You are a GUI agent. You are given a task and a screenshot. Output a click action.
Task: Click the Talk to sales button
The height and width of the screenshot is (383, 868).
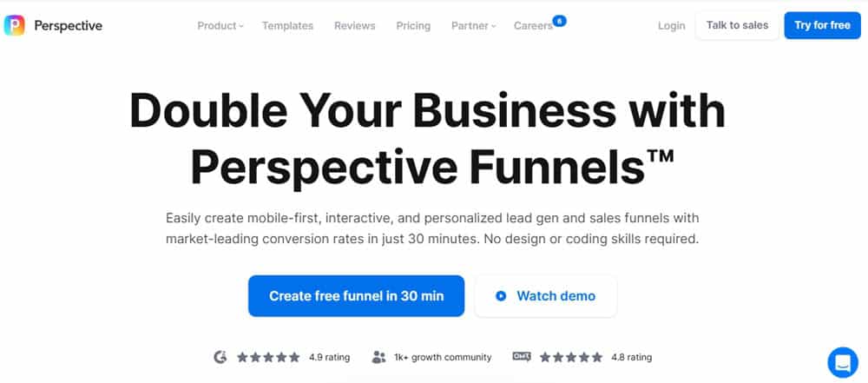tap(737, 25)
